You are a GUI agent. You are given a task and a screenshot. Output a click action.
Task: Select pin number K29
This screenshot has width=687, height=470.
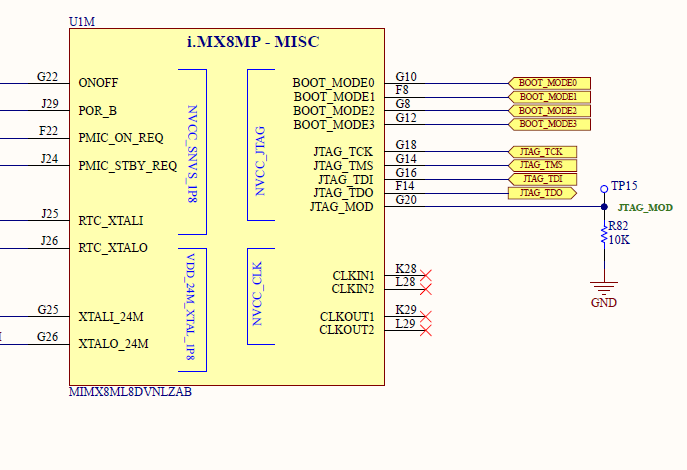pyautogui.click(x=406, y=310)
